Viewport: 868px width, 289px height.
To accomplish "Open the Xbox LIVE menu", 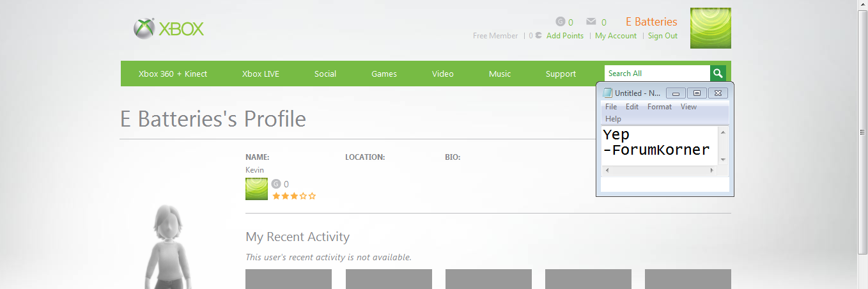I will click(261, 74).
